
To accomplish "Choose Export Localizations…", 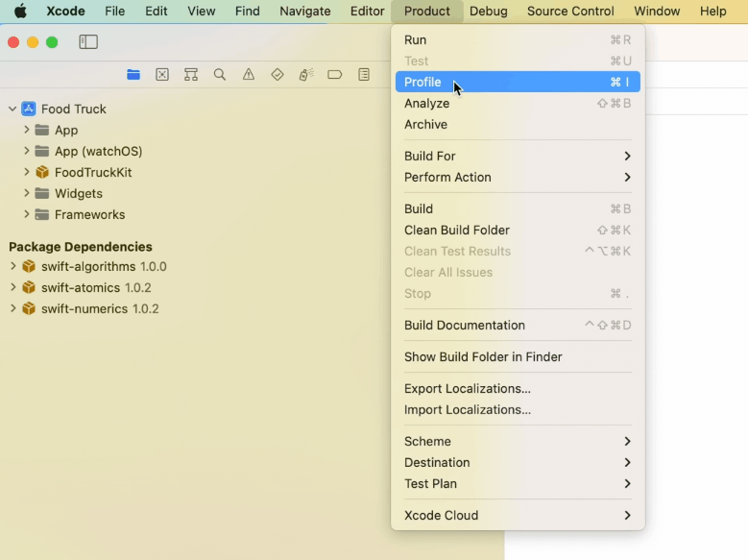I will [518, 389].
